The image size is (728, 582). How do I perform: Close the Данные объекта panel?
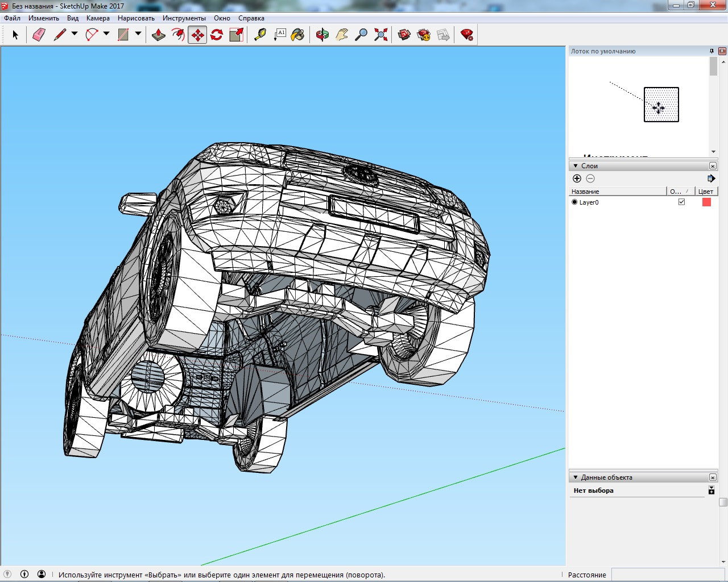tap(713, 477)
